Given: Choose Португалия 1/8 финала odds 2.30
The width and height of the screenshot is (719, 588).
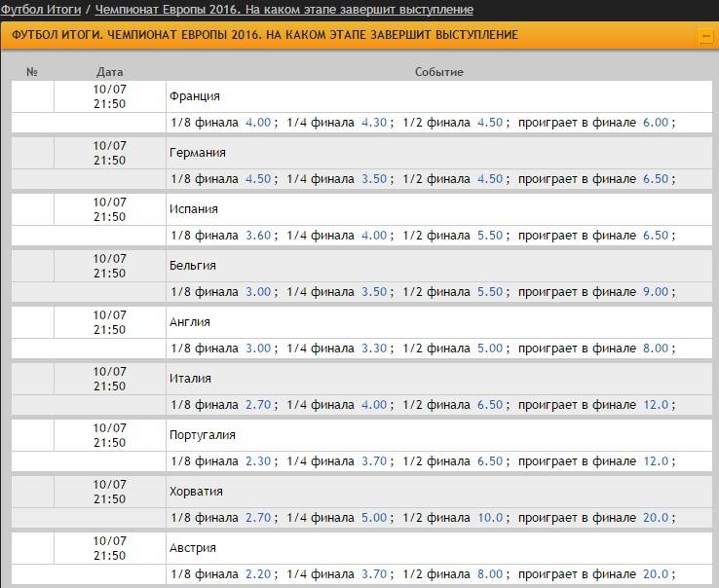Looking at the screenshot, I should (258, 461).
